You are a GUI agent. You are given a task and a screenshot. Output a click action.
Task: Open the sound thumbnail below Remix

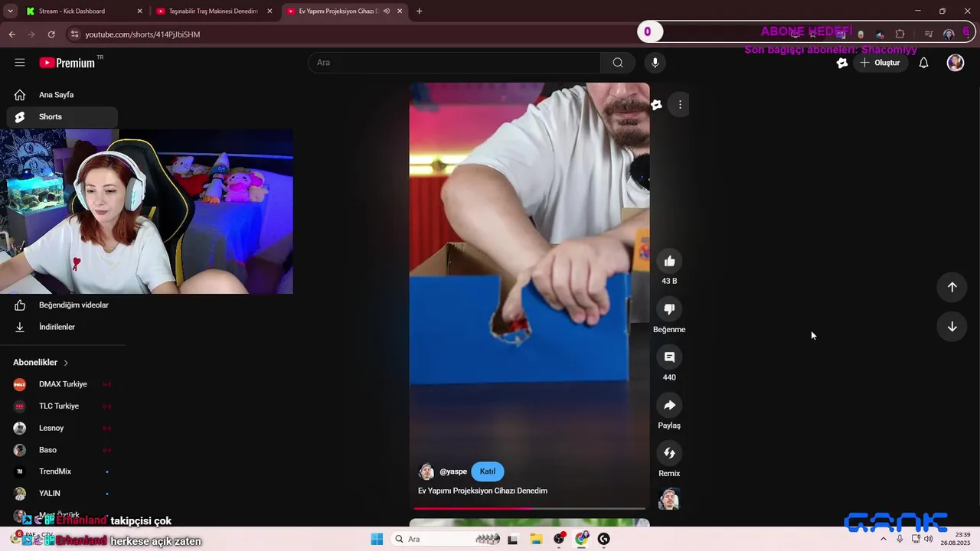(669, 499)
